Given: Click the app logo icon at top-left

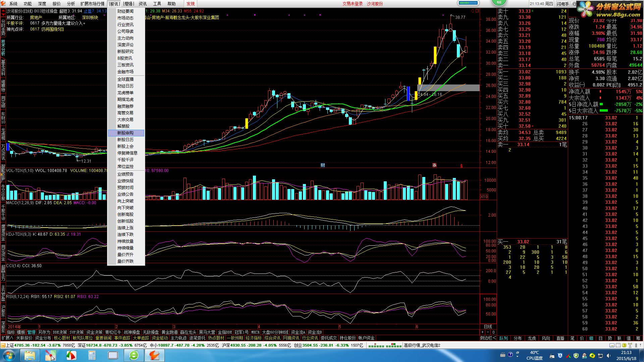Looking at the screenshot, I should coord(3,4).
